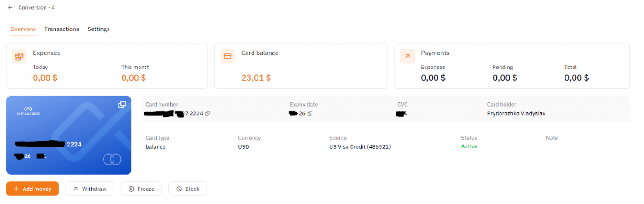Click the Active status text
Viewport: 644px width, 204px height.
[x=469, y=146]
